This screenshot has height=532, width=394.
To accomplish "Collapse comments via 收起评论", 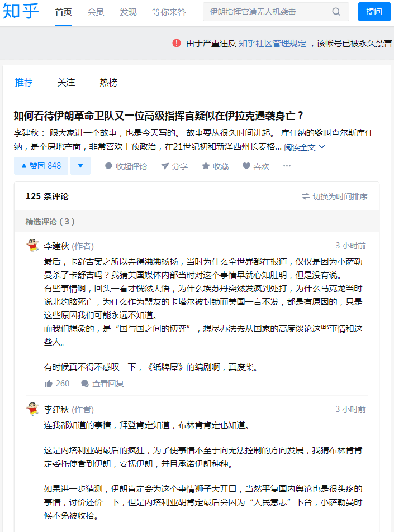I will [126, 166].
